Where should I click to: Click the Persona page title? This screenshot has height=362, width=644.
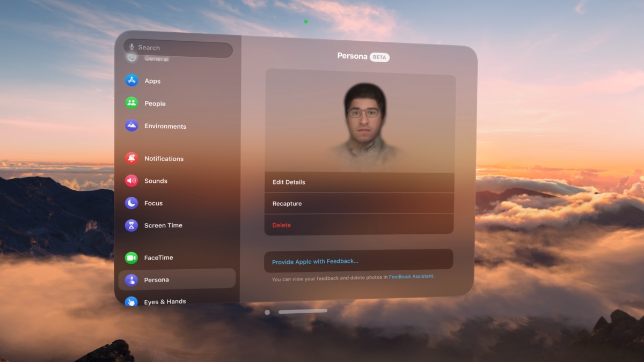[x=352, y=56]
